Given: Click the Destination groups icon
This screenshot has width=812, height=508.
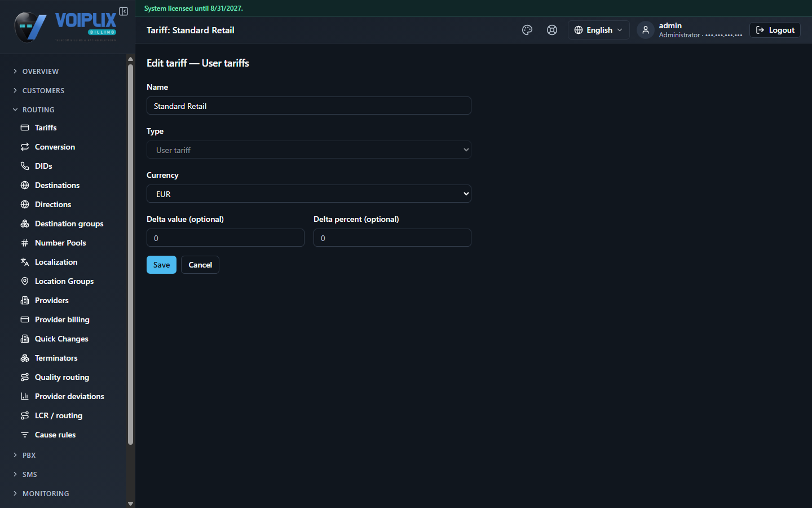Looking at the screenshot, I should point(25,224).
